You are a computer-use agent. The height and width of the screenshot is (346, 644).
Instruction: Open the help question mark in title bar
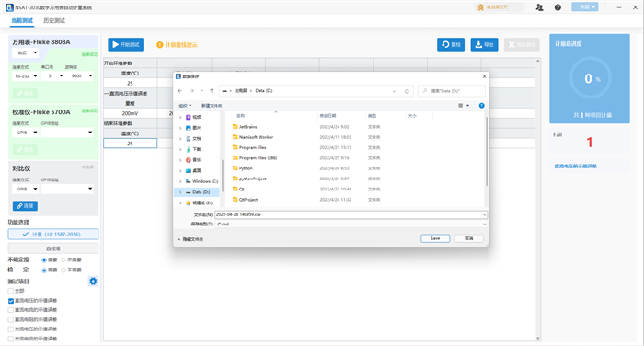pyautogui.click(x=558, y=7)
